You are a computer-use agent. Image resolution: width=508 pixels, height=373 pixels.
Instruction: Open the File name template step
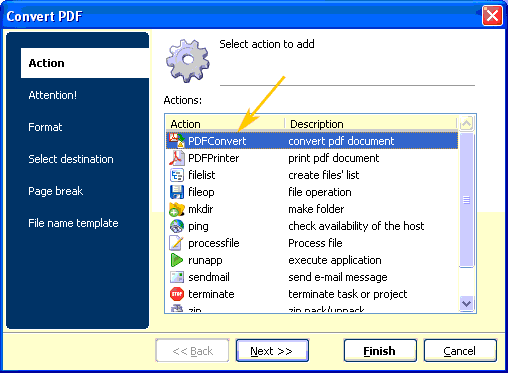(x=73, y=223)
